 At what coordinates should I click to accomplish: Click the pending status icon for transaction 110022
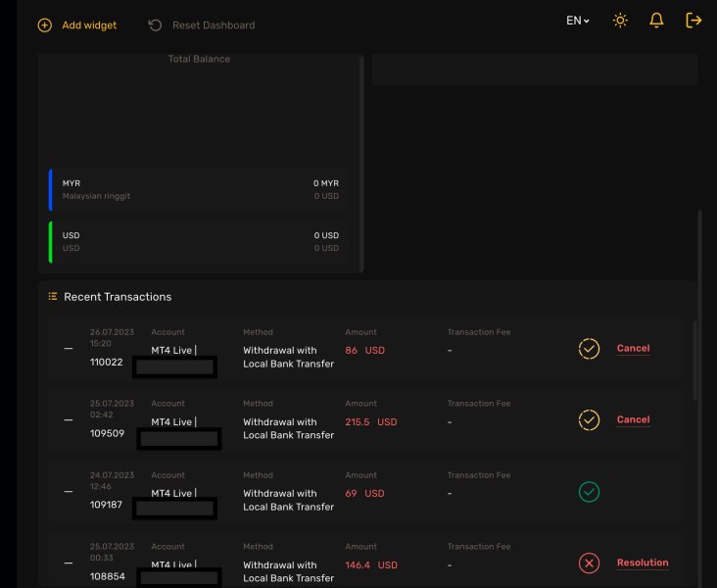click(x=589, y=349)
